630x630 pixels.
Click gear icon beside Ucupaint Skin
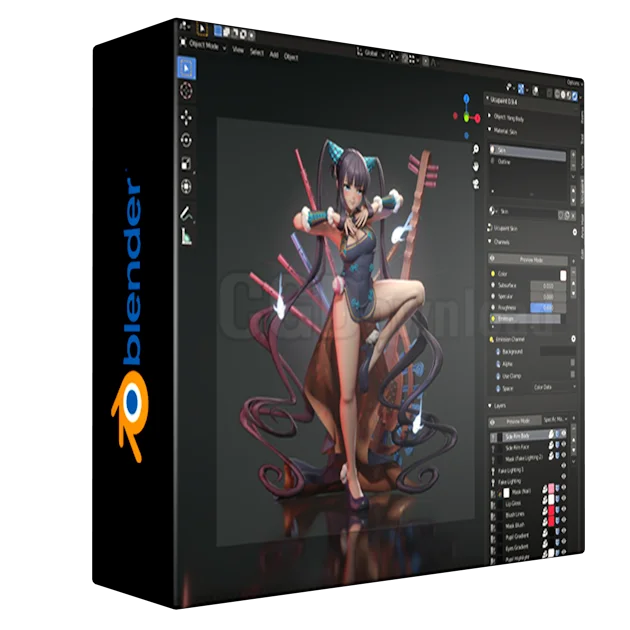[x=575, y=232]
